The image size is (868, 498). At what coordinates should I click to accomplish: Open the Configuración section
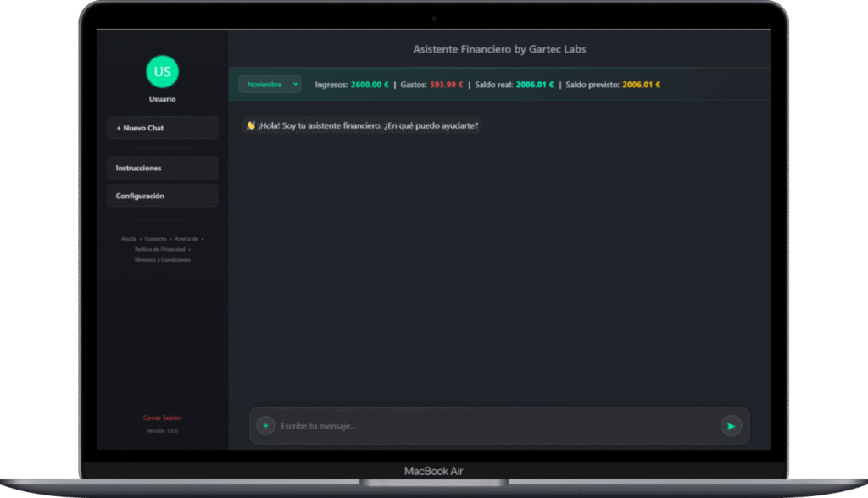[162, 196]
